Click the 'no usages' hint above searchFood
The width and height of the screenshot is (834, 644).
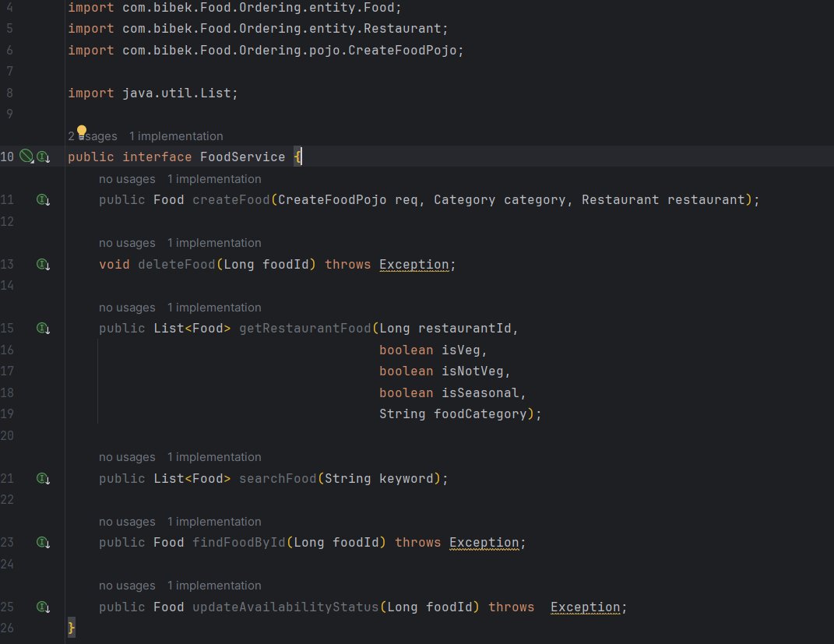127,457
